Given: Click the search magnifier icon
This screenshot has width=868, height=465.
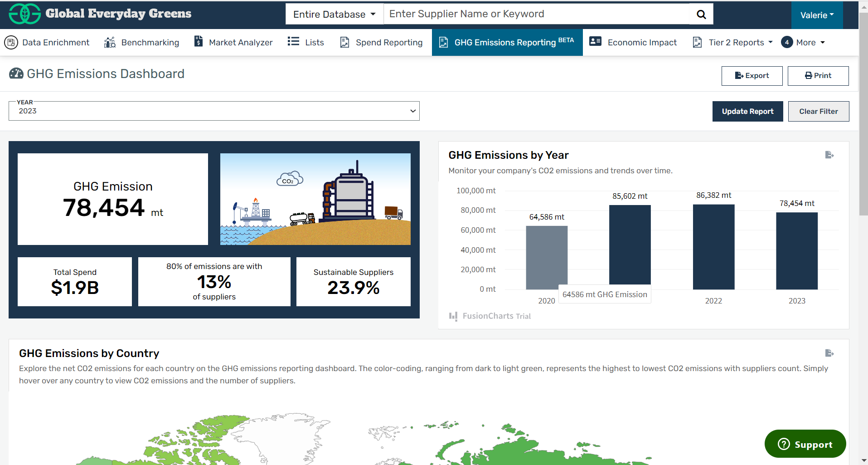Looking at the screenshot, I should [x=701, y=15].
